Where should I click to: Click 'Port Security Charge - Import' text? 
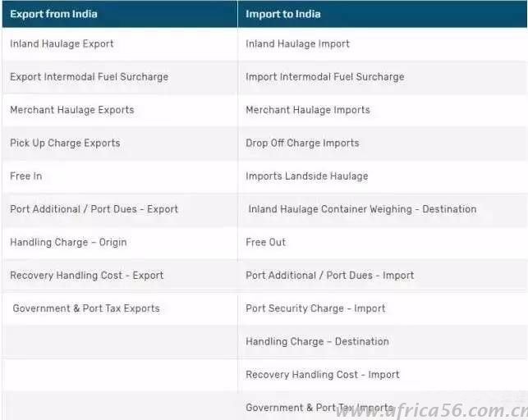[315, 308]
